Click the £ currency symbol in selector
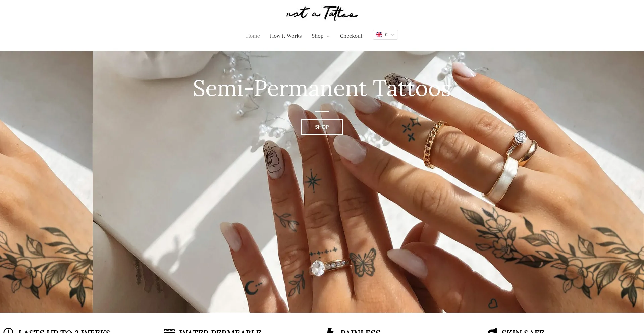Viewport: 644px width, 333px height. tap(386, 35)
